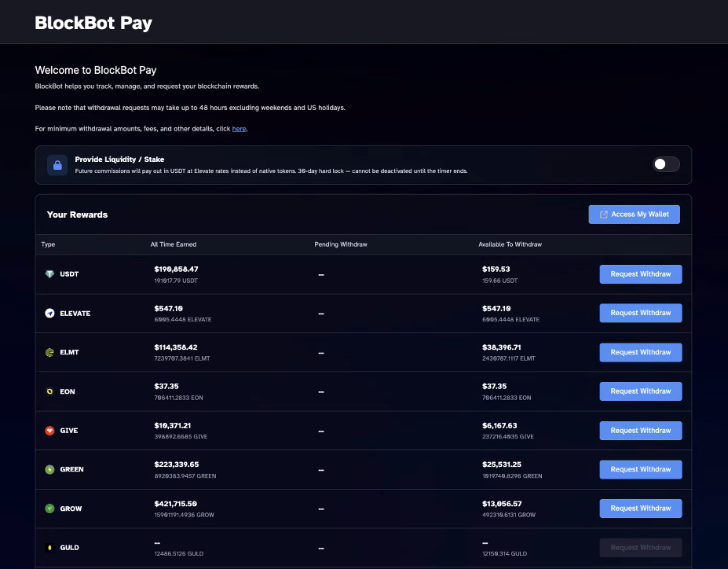
Task: Click the GULD token icon
Action: tap(49, 548)
